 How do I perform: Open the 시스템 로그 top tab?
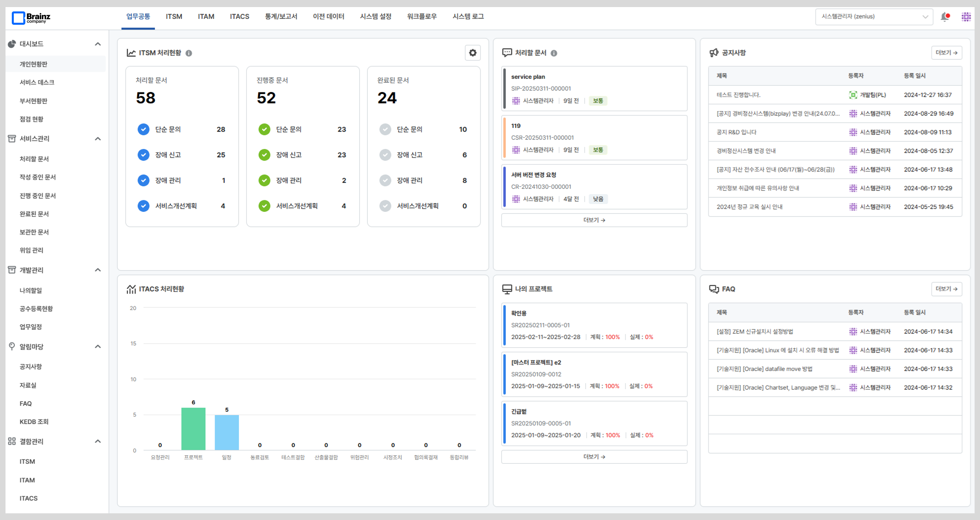[468, 17]
